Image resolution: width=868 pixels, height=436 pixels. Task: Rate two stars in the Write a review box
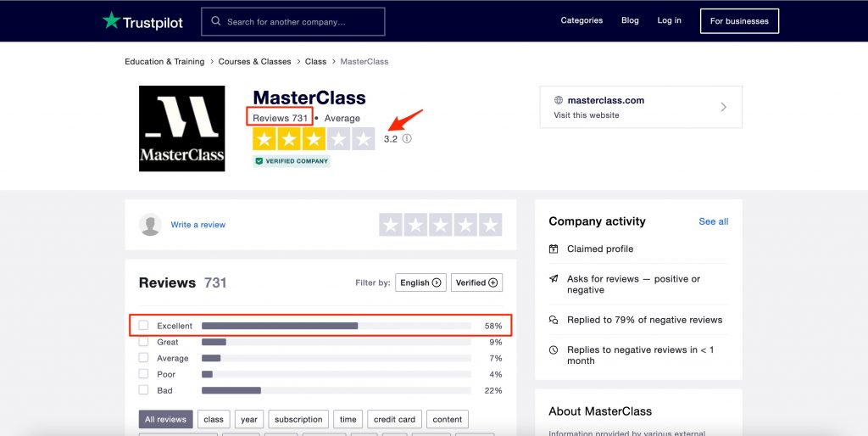[415, 225]
